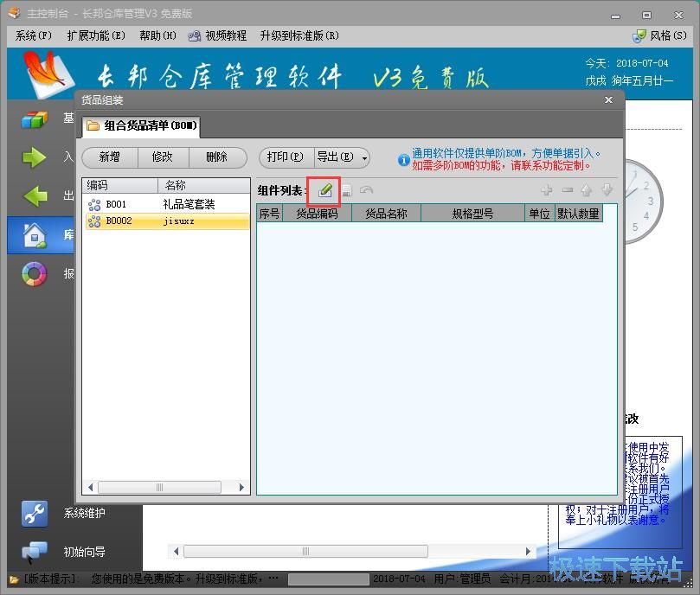Click the save disk icon in component toolbar
This screenshot has height=595, width=700.
[x=346, y=190]
